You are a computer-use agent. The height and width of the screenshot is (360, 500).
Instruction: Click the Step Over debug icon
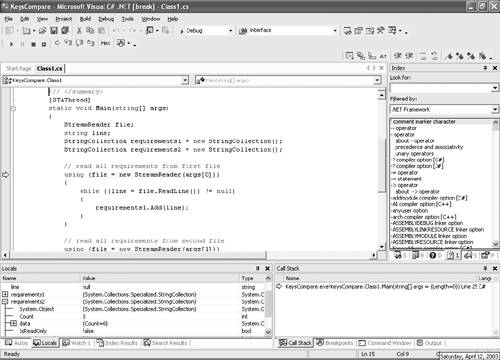click(79, 43)
